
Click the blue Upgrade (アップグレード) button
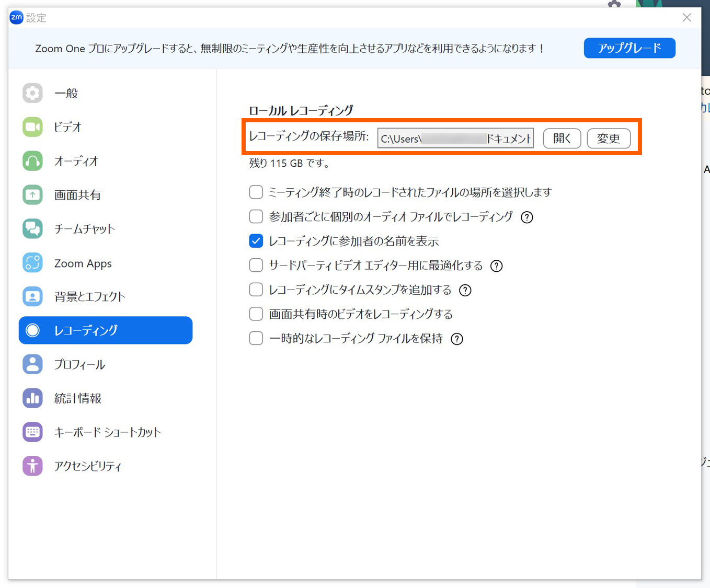[x=629, y=48]
